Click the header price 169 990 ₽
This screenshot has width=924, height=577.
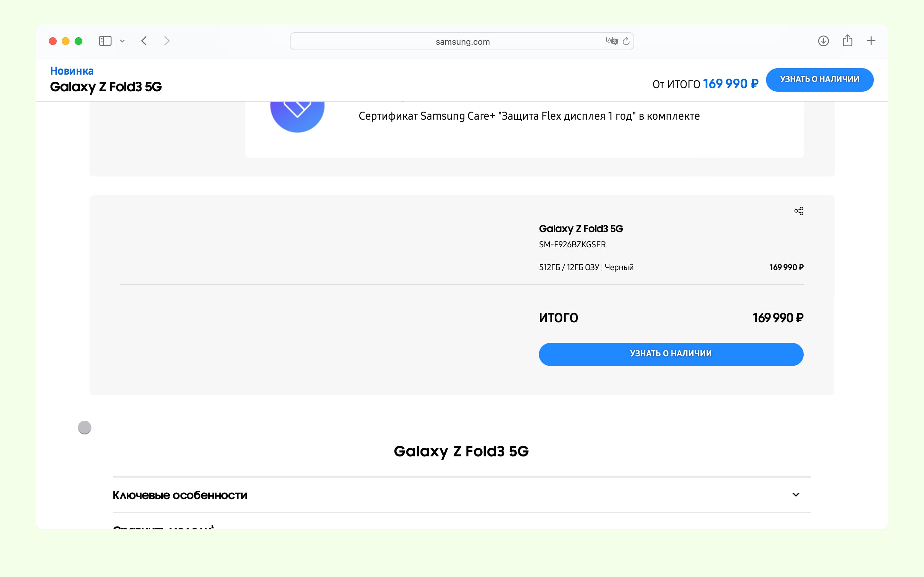731,84
